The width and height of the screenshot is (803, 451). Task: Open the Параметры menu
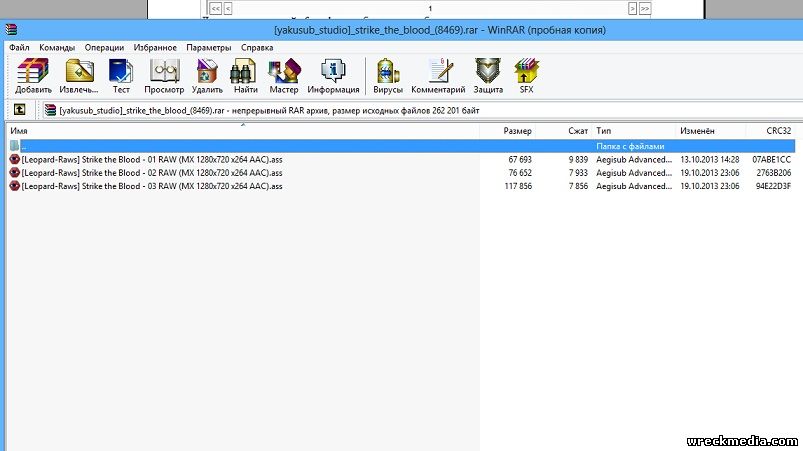(x=208, y=47)
